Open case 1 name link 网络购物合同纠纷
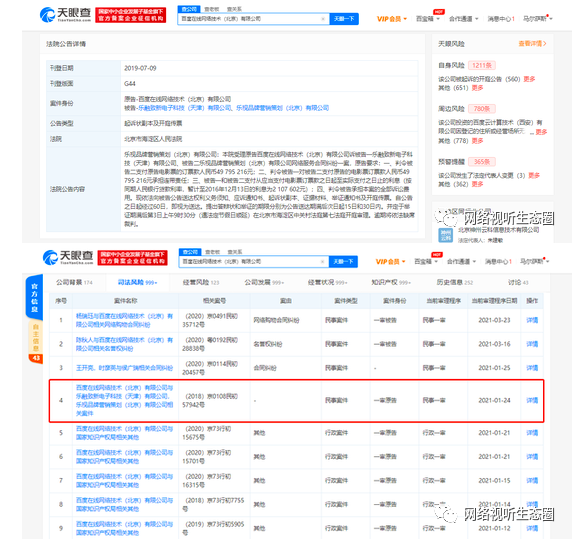Screen dimensions: 585x550 tap(124, 320)
